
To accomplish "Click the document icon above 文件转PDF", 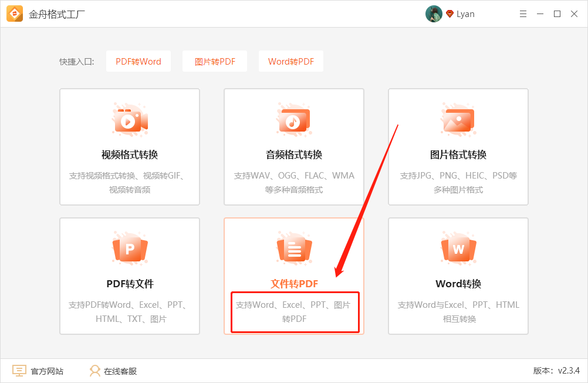I will click(x=293, y=248).
